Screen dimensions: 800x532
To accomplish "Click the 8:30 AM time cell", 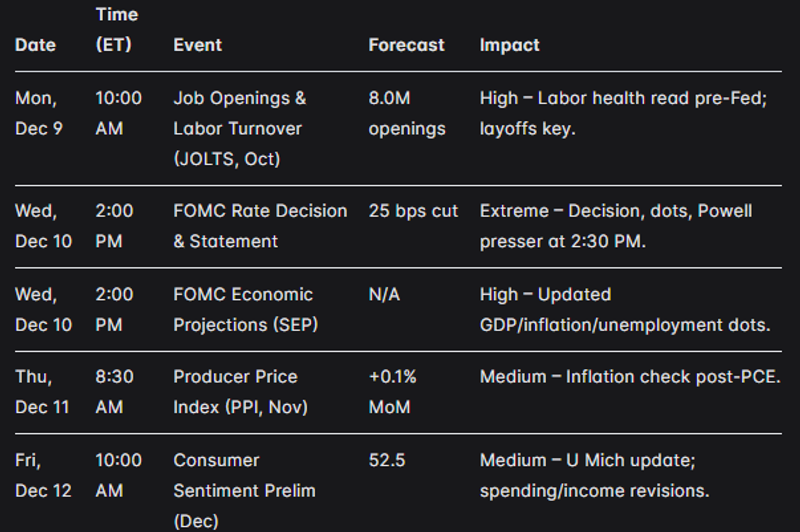I will pyautogui.click(x=118, y=391).
